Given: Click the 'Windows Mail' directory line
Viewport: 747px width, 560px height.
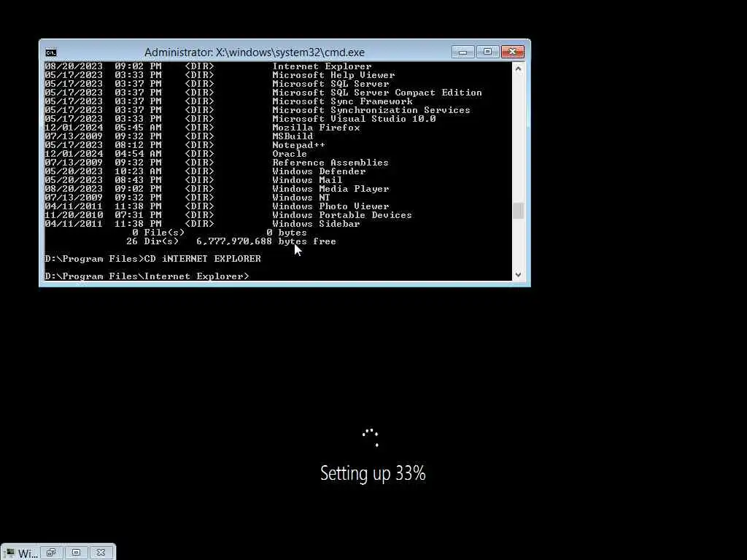Looking at the screenshot, I should point(193,180).
